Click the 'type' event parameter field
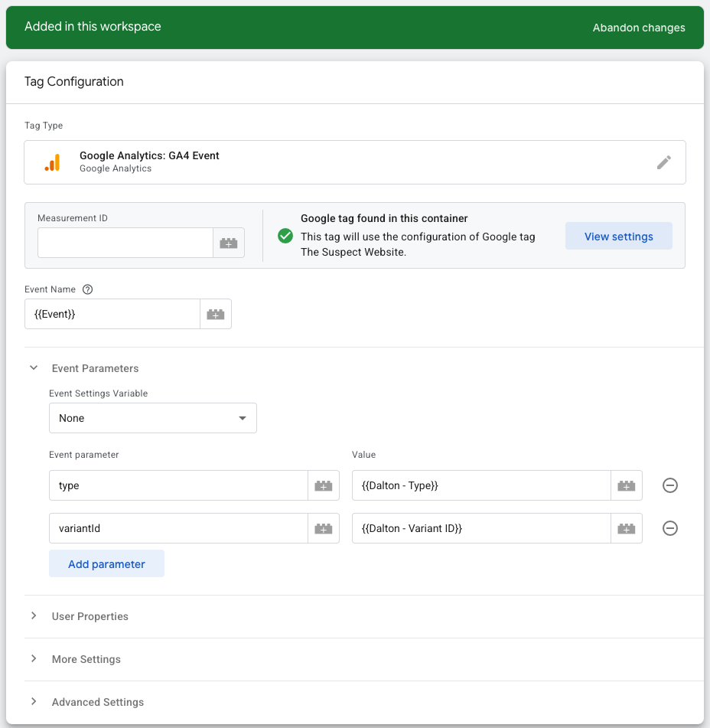Screen dimensions: 710x728 (x=178, y=485)
